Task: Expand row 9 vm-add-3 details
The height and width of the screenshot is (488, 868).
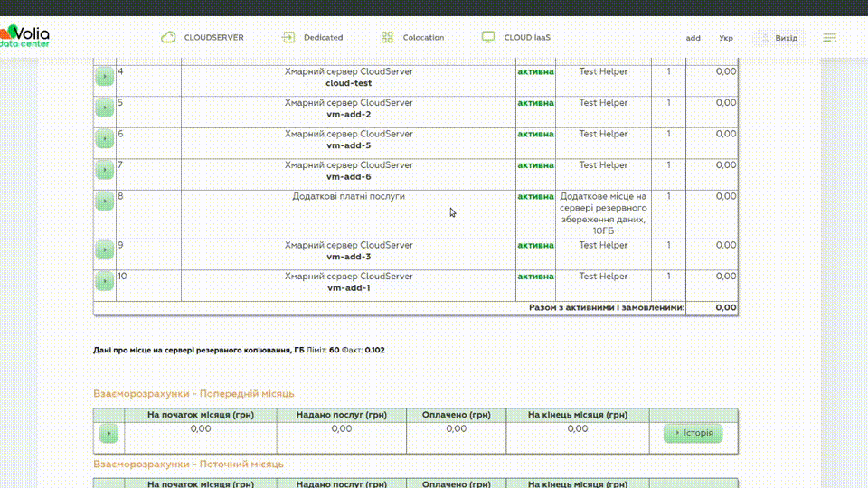Action: point(105,250)
